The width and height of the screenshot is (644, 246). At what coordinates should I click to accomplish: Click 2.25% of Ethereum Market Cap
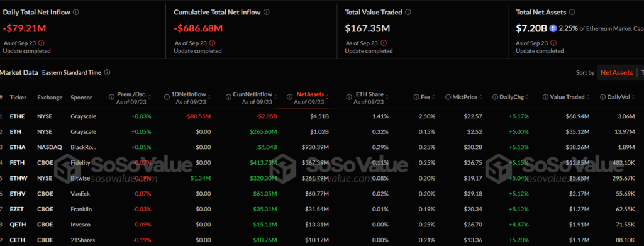(601, 28)
